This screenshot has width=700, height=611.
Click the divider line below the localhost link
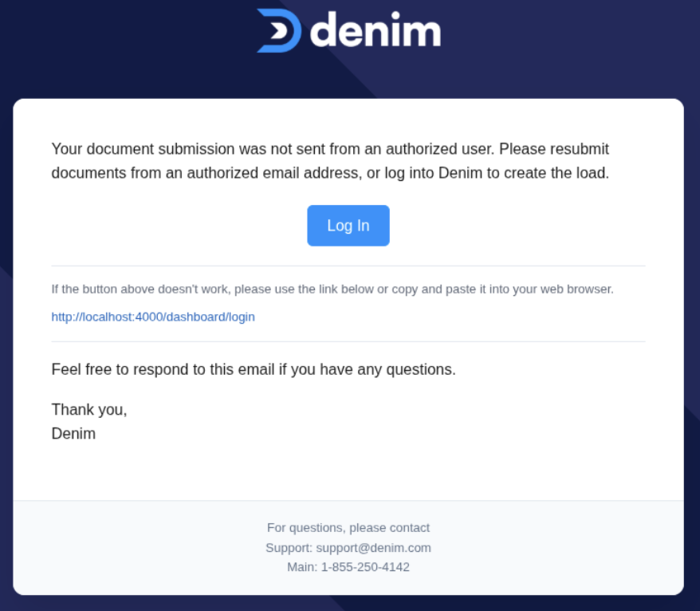348,341
